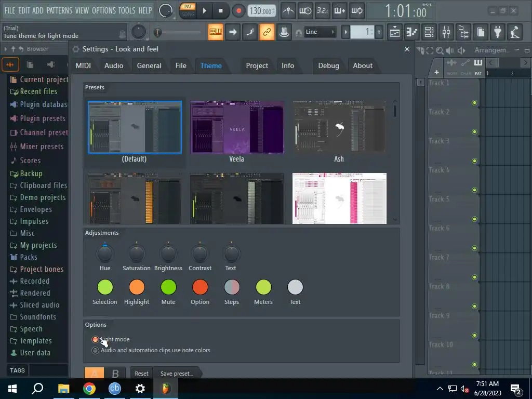The height and width of the screenshot is (399, 532).
Task: Enable audio and automation clips use note colors
Action: pyautogui.click(x=95, y=350)
